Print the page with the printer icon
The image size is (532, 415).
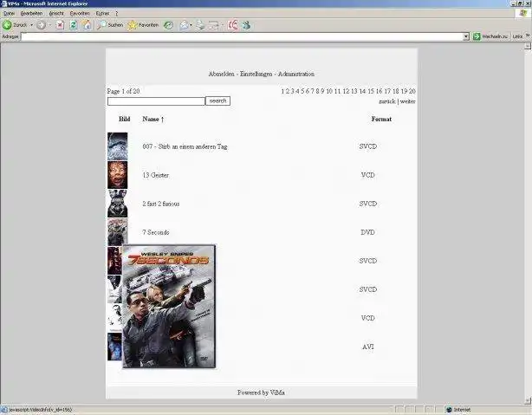(200, 25)
